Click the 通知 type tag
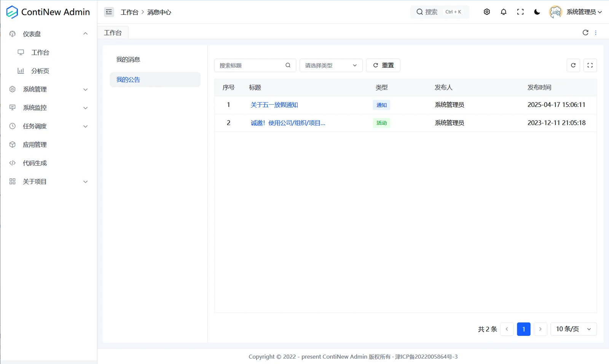Image resolution: width=609 pixels, height=364 pixels. point(381,105)
